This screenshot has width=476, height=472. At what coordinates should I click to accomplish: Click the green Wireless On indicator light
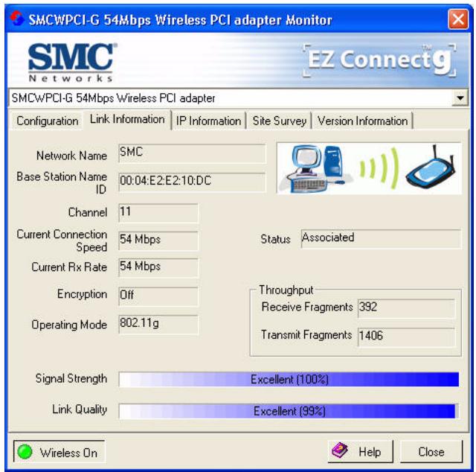point(25,451)
